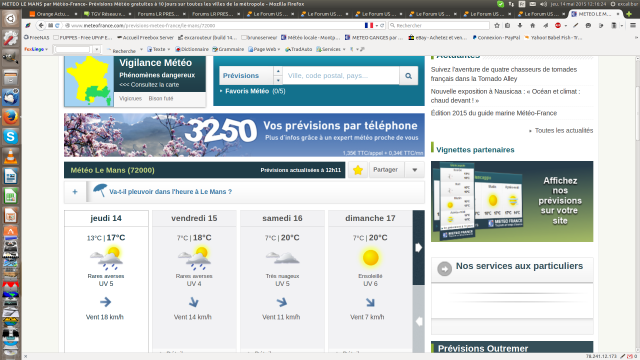640x360 pixels.
Task: Click the magnifier search button beside city field
Action: pos(408,76)
